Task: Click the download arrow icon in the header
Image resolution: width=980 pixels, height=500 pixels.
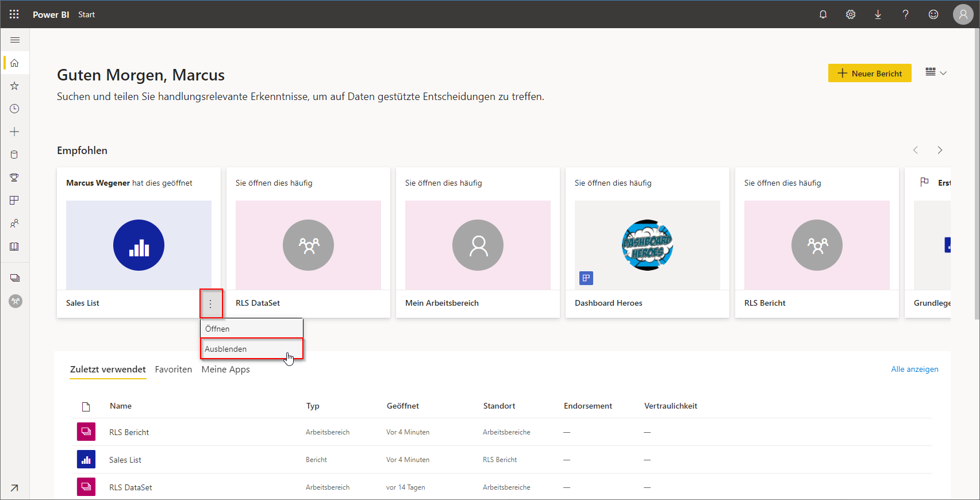Action: [x=878, y=14]
